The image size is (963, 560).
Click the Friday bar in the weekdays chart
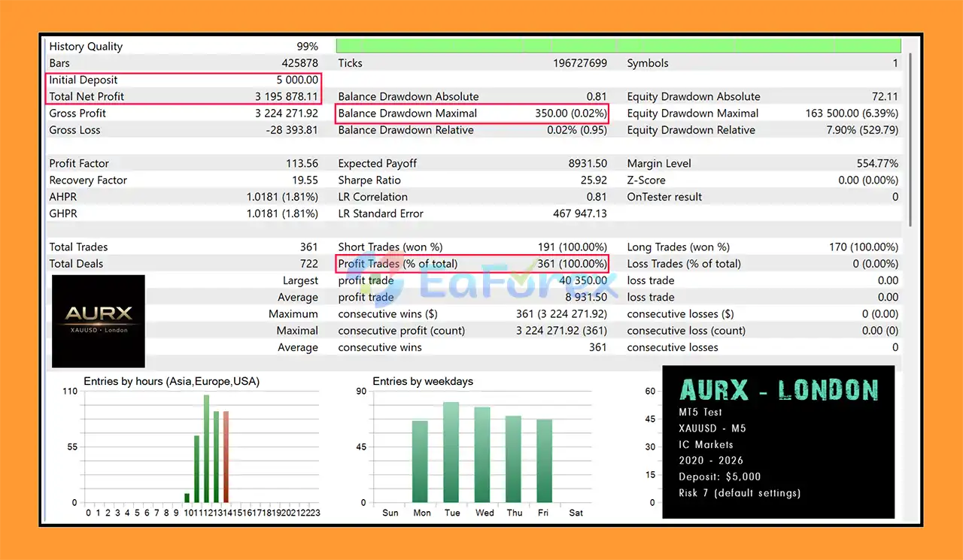(545, 461)
